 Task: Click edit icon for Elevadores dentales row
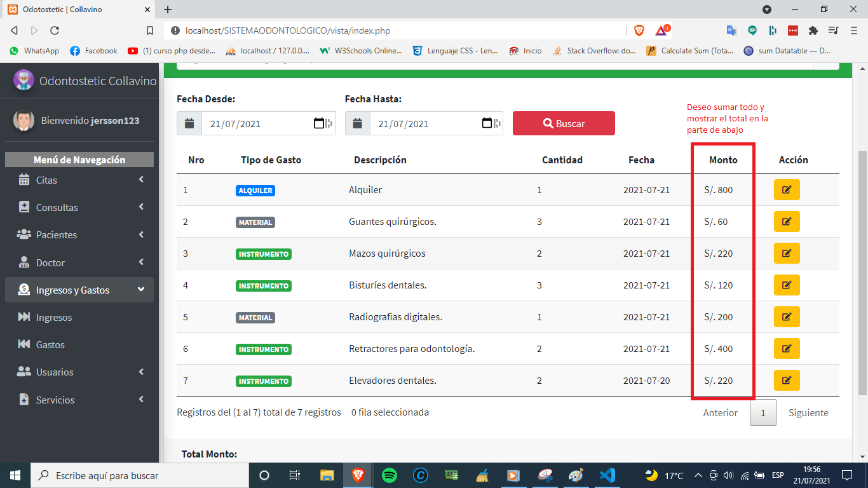click(x=786, y=381)
